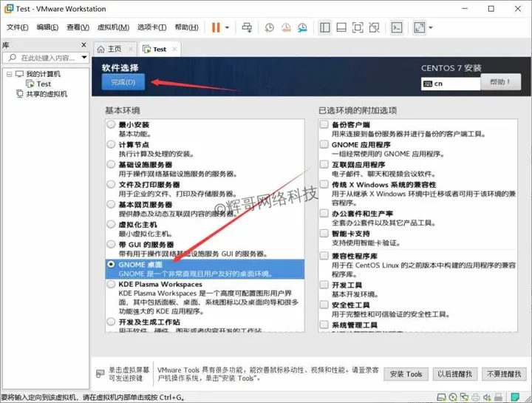Select the 文件及打印服务器 radio option
Viewport: 532px width, 403px height.
pyautogui.click(x=111, y=185)
